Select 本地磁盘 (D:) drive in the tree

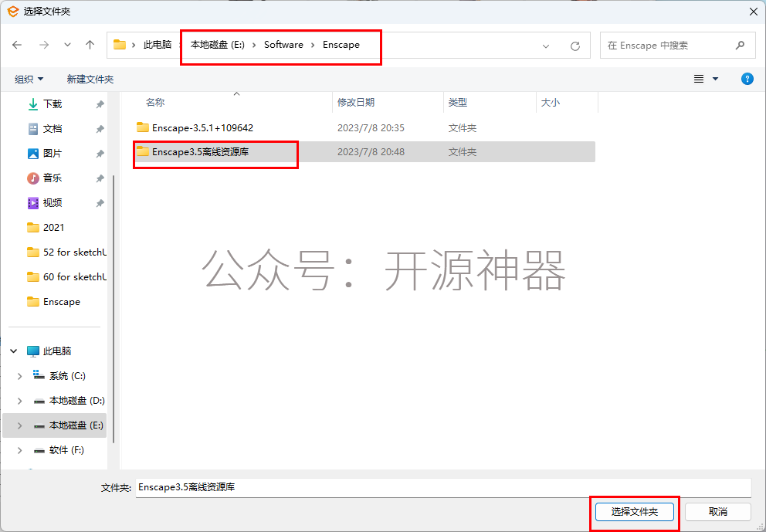77,401
